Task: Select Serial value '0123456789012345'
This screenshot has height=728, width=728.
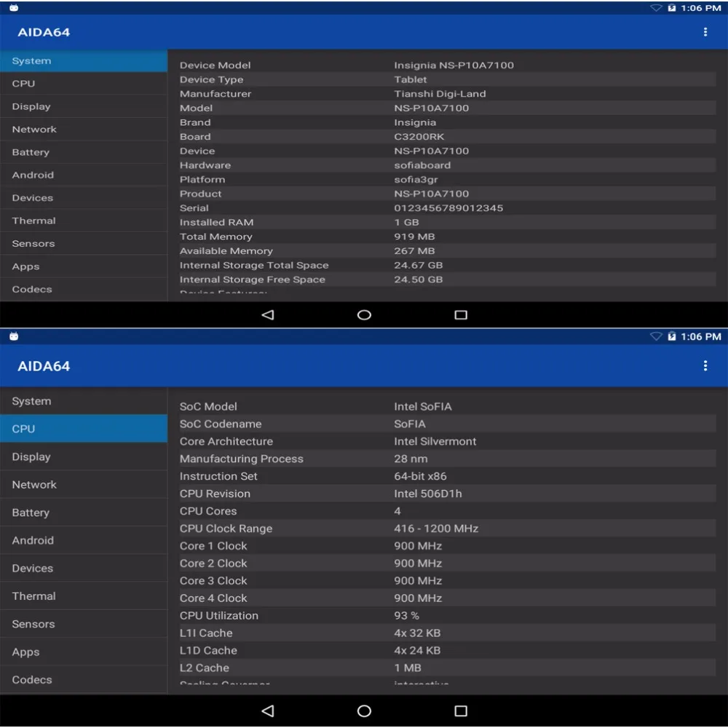Action: [x=448, y=208]
